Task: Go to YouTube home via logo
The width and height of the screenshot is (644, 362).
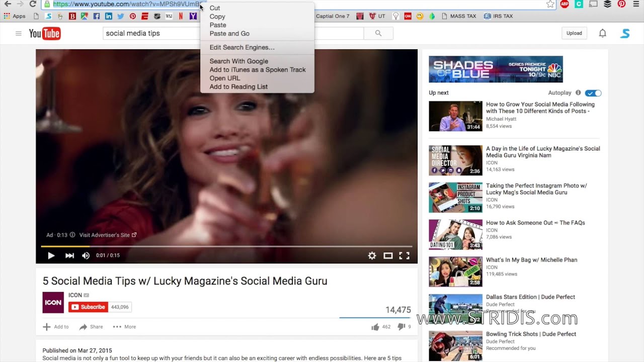Action: [x=45, y=34]
